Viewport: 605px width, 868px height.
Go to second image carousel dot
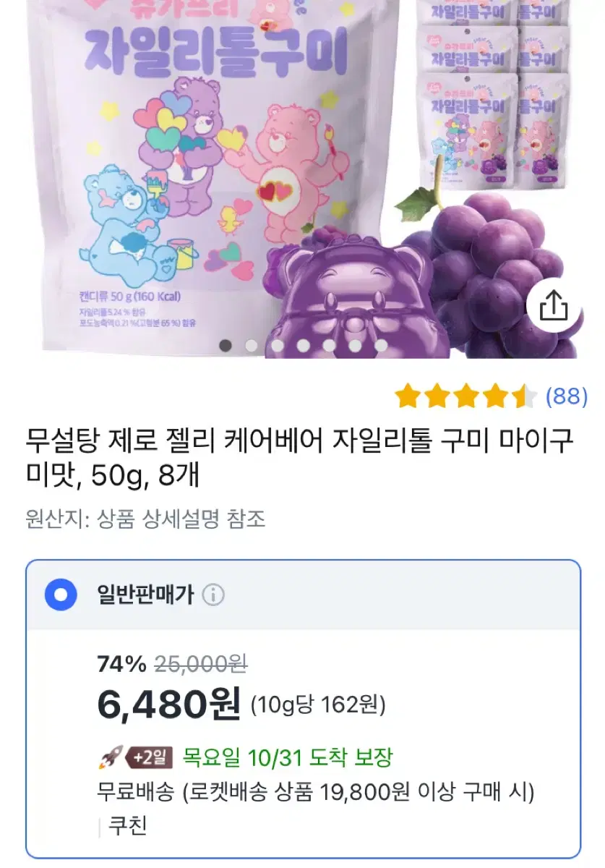pyautogui.click(x=252, y=346)
